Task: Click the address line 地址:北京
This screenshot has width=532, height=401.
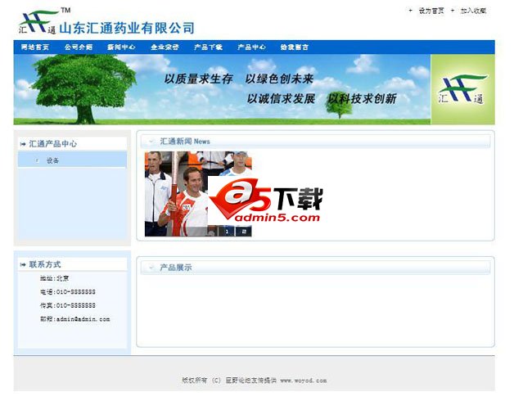Action: pos(54,278)
